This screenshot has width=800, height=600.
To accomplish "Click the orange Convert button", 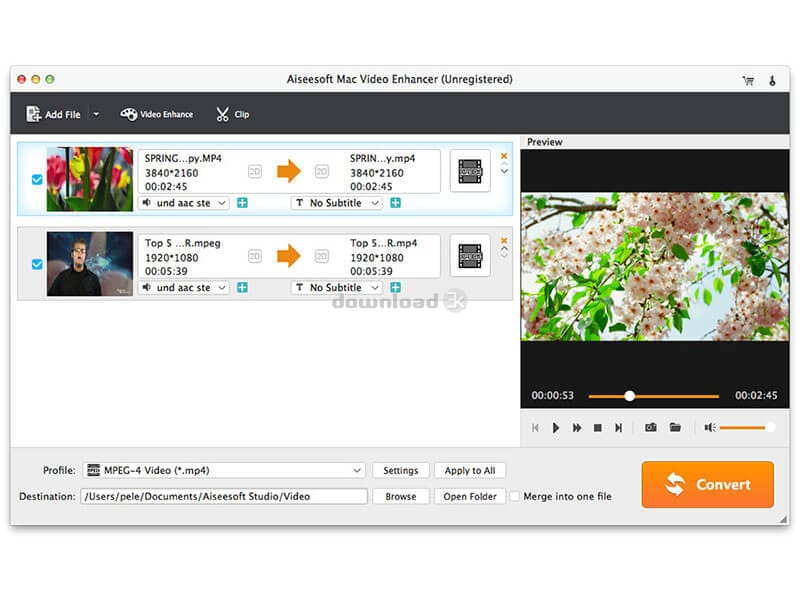I will pyautogui.click(x=708, y=484).
